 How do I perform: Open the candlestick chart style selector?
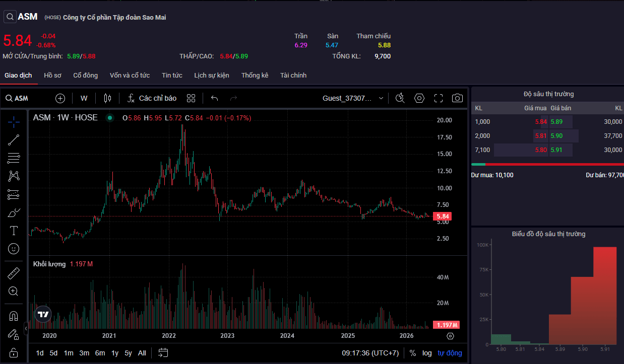coord(107,98)
